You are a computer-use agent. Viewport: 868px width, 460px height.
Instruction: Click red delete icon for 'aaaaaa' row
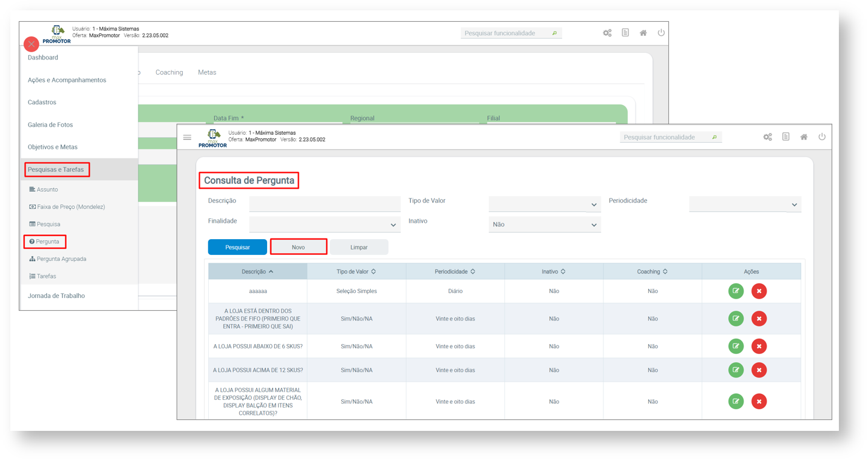[759, 291]
